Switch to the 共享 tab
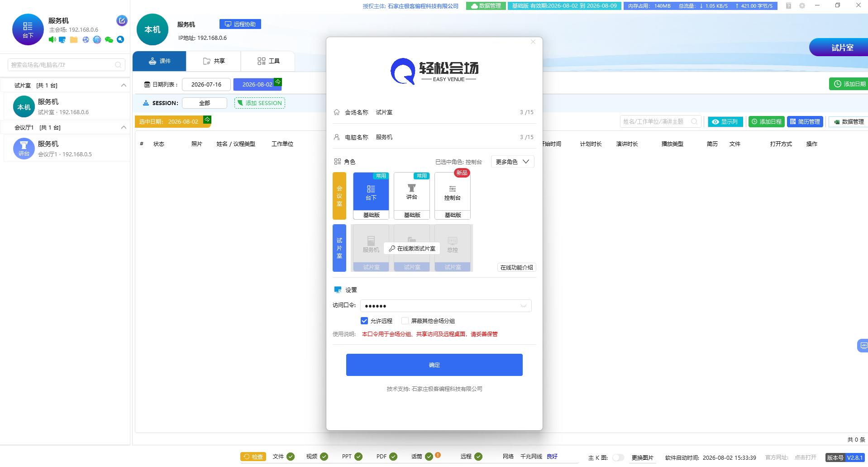 click(214, 61)
